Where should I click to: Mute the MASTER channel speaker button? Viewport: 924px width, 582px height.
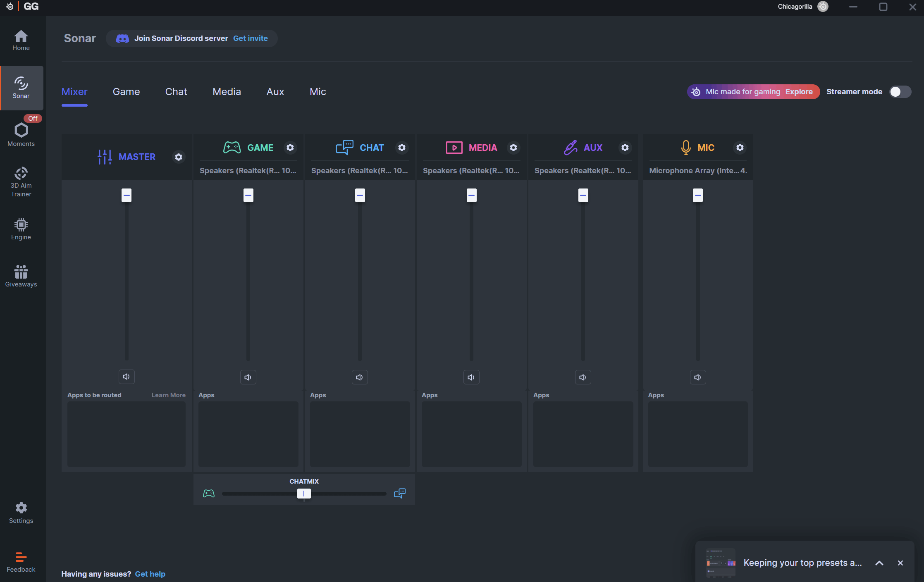(127, 377)
